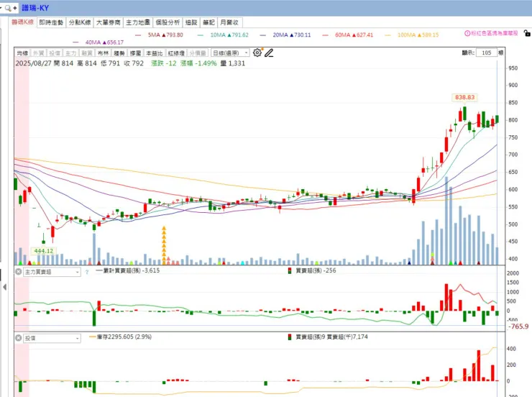Switch to the 即時走勢 tab

tap(51, 22)
